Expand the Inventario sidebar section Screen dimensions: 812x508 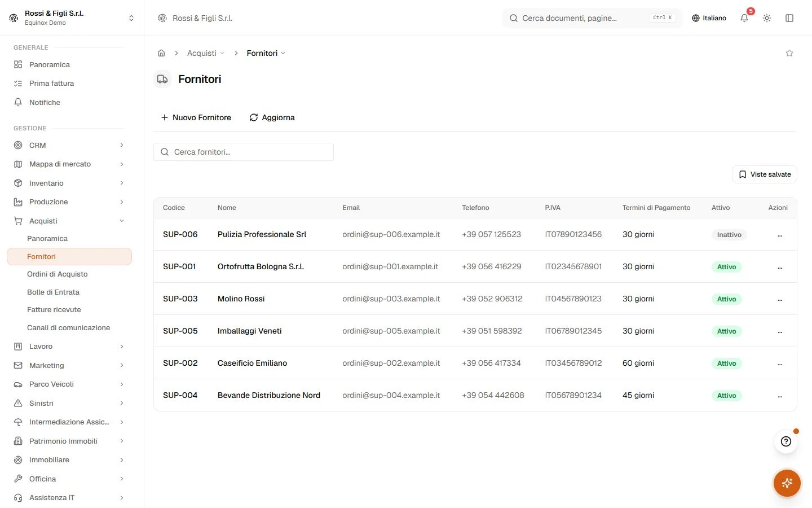point(69,183)
